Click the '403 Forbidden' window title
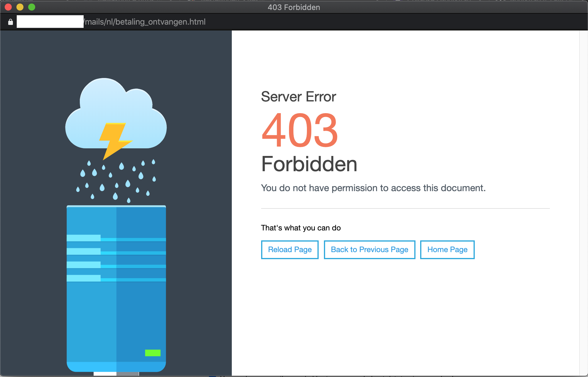Viewport: 588px width, 377px height. point(294,7)
